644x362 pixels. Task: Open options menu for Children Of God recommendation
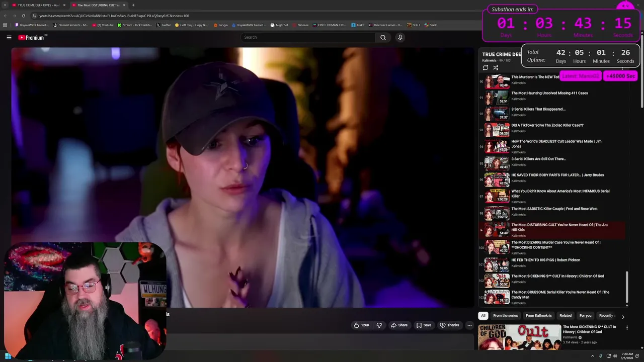[627, 328]
